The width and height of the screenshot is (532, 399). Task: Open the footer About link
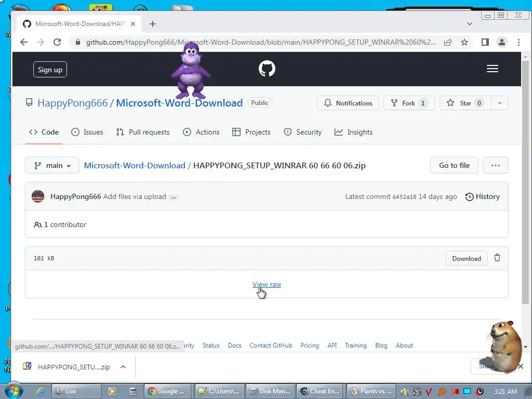coord(404,345)
